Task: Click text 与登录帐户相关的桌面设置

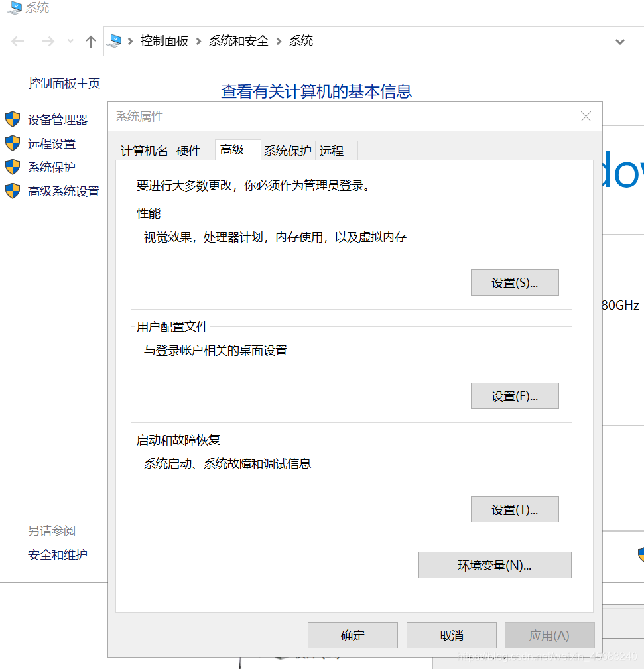Action: pos(216,351)
